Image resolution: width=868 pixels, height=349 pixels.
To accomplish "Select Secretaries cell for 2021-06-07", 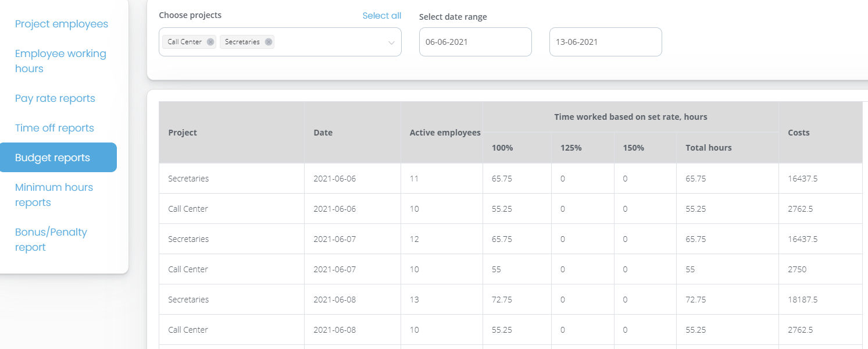I will pyautogui.click(x=231, y=239).
